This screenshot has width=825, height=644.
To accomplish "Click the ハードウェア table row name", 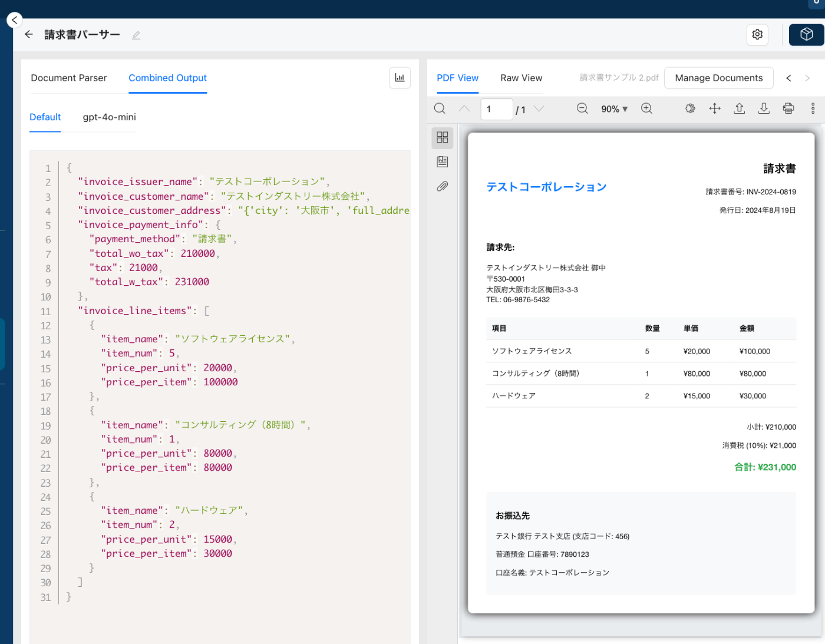I will [514, 396].
